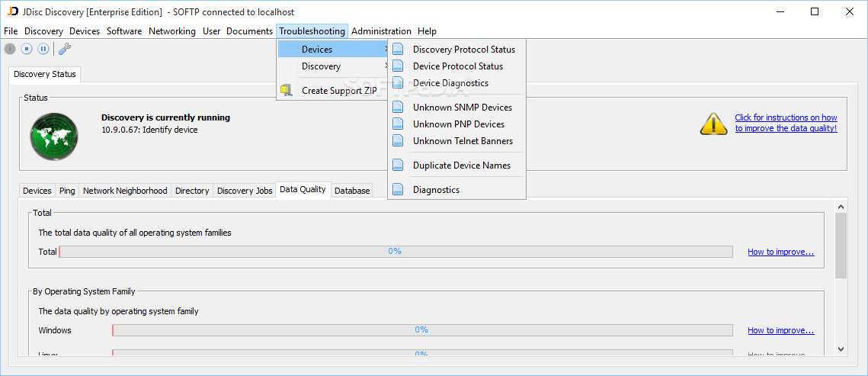This screenshot has width=868, height=376.
Task: Expand the Devices submenu entry
Action: [x=332, y=50]
